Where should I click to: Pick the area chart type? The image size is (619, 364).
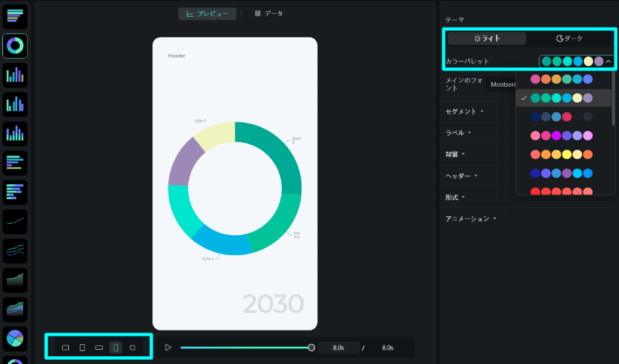tap(15, 280)
